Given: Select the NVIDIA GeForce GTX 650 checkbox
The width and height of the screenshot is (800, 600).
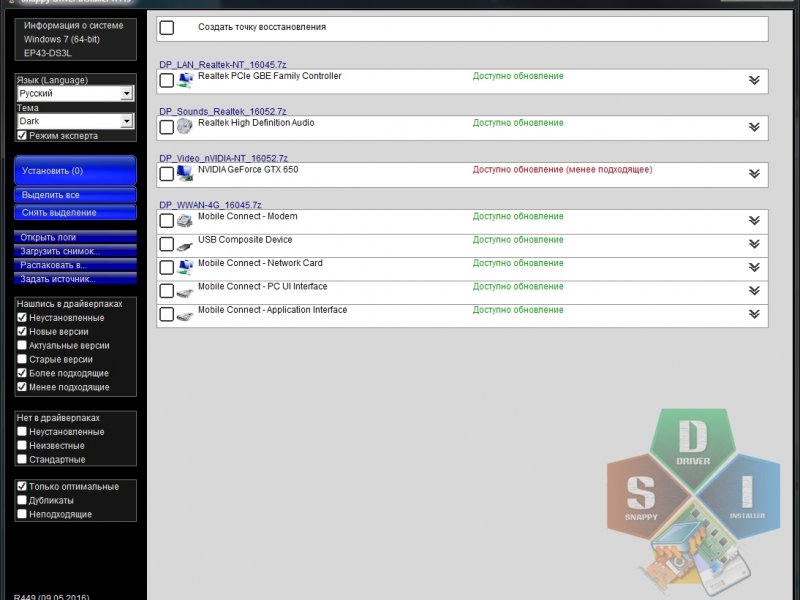Looking at the screenshot, I should pos(167,174).
